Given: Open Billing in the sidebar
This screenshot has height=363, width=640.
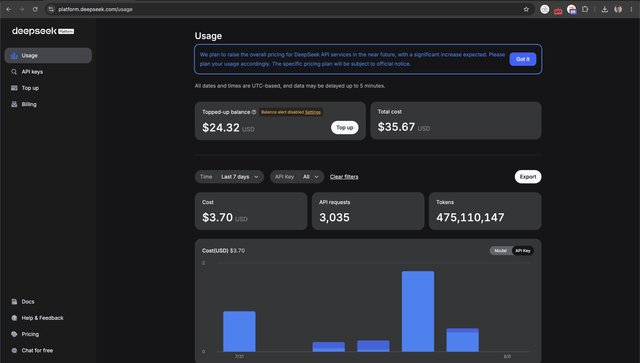Looking at the screenshot, I should point(48,104).
